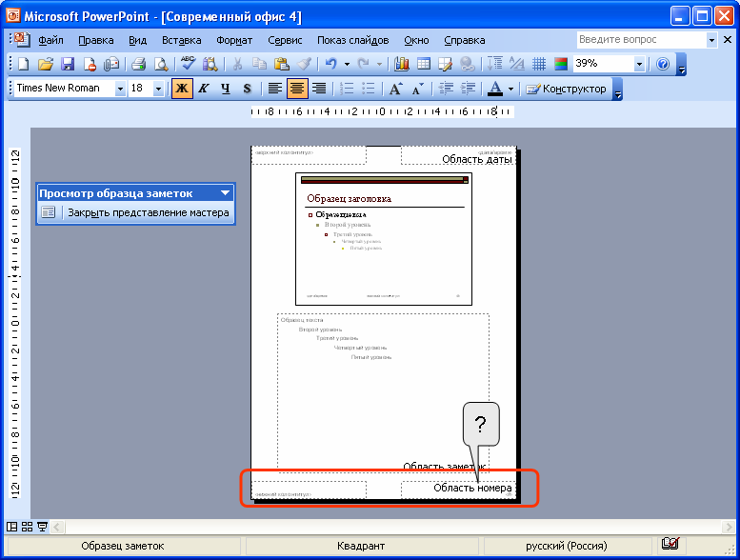The width and height of the screenshot is (740, 560).
Task: Click the русский (Россия) status bar entry
Action: [567, 546]
